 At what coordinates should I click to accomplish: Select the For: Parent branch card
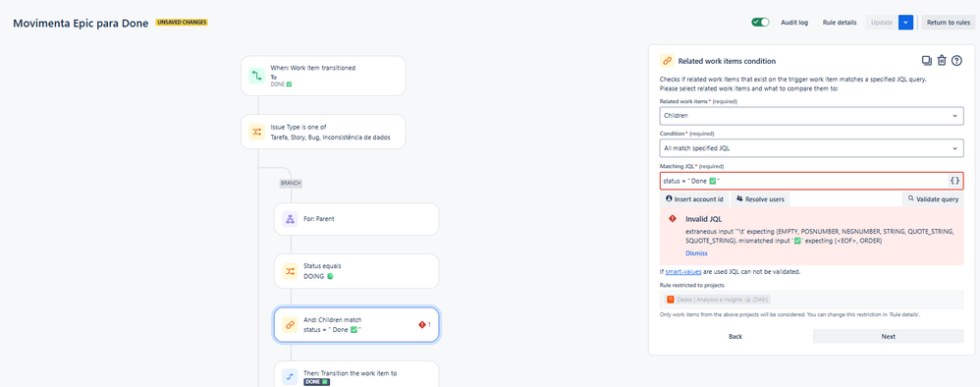[356, 219]
